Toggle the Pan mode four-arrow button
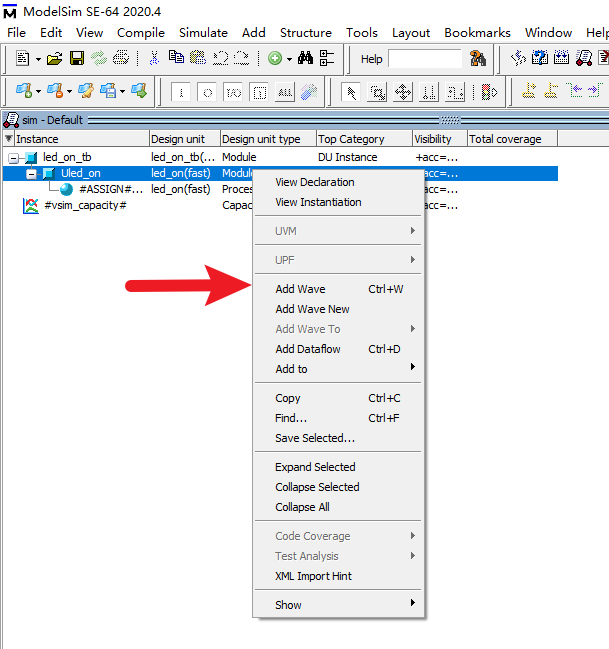This screenshot has width=609, height=649. click(x=403, y=92)
